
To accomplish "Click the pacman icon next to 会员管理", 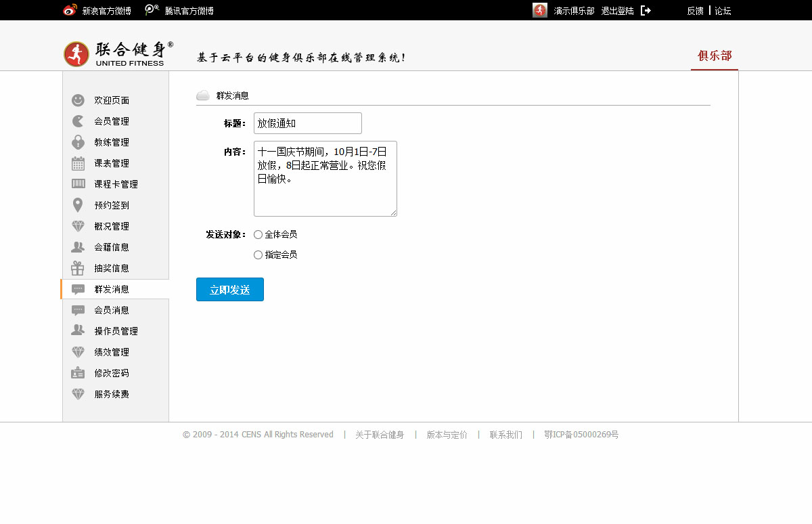I will point(78,121).
